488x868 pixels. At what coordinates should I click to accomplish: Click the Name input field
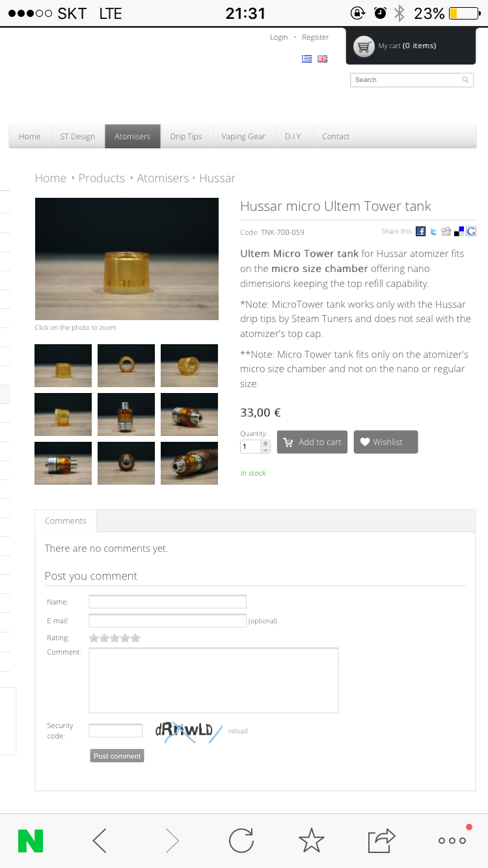(168, 602)
